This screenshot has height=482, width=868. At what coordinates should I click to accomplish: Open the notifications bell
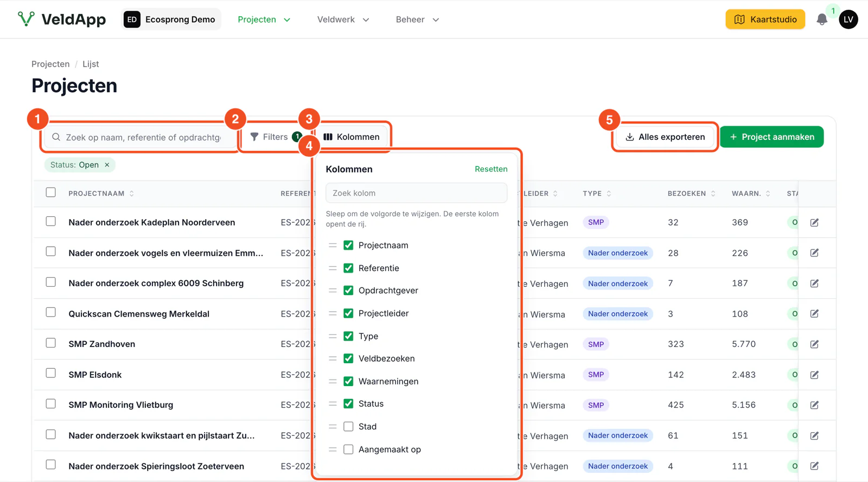tap(822, 20)
